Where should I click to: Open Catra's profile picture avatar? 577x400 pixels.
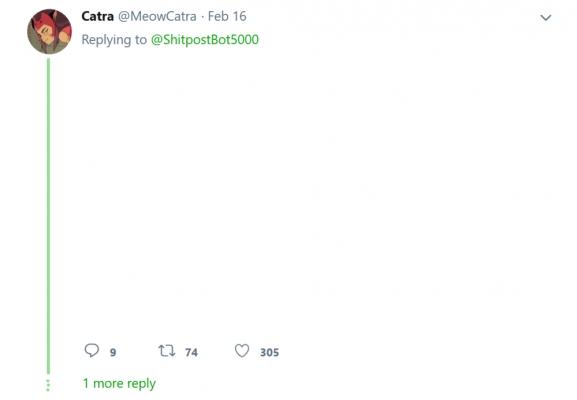coord(49,32)
